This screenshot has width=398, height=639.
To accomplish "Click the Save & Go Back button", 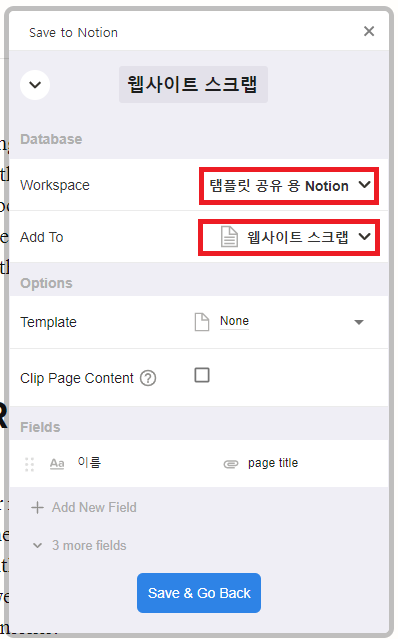I will (199, 593).
